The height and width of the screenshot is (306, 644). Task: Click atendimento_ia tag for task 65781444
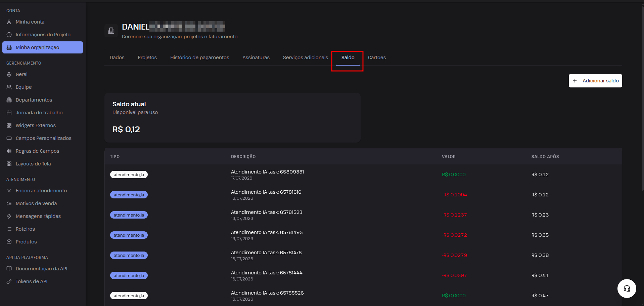pyautogui.click(x=129, y=275)
